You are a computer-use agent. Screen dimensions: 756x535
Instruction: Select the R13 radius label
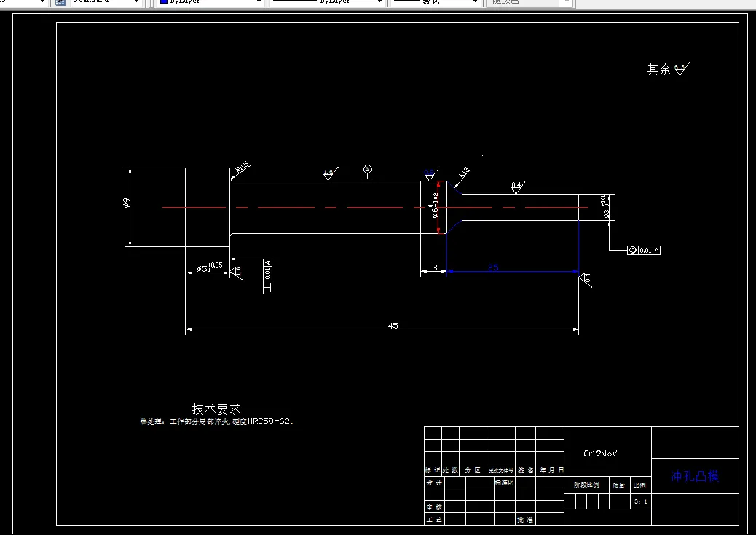pos(464,173)
